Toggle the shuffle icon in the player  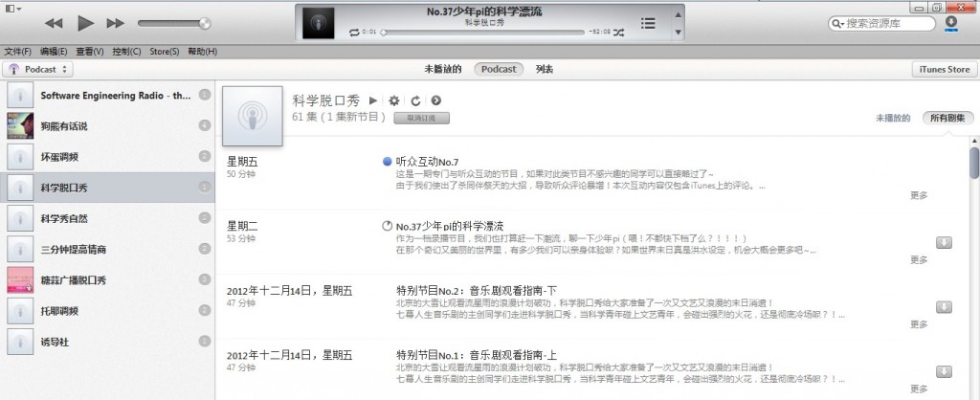[x=618, y=32]
